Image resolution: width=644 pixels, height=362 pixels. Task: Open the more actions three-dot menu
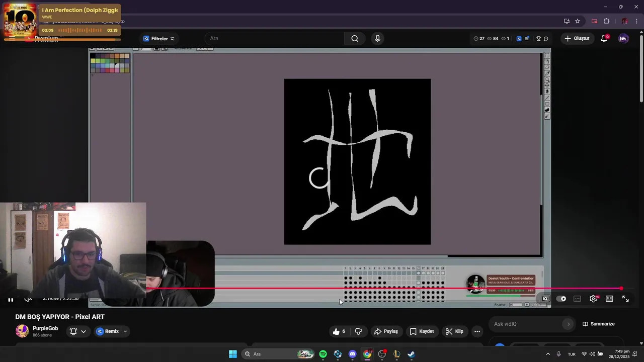point(477,331)
